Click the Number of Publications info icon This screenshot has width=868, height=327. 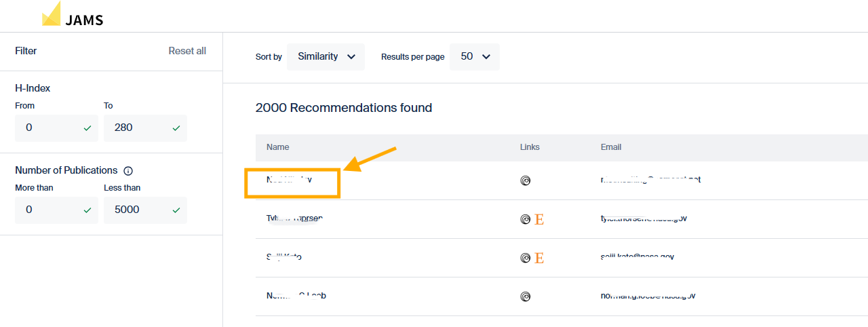pos(128,171)
